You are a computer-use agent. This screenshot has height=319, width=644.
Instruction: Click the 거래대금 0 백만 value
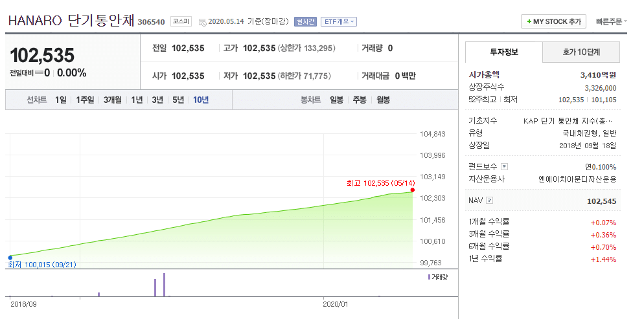405,76
